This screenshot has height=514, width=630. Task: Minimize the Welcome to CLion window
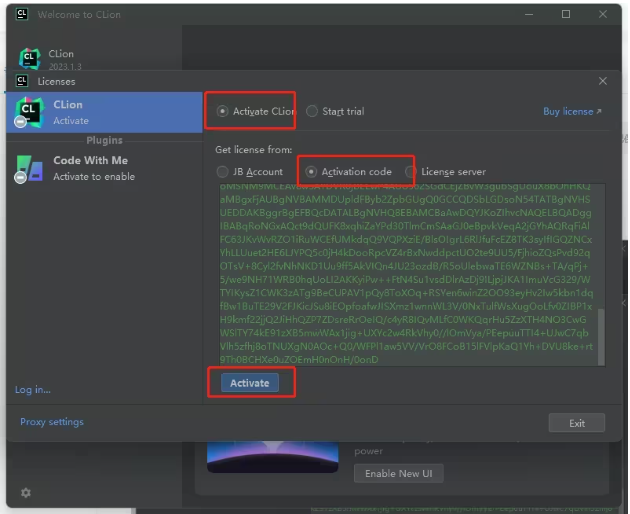click(529, 14)
